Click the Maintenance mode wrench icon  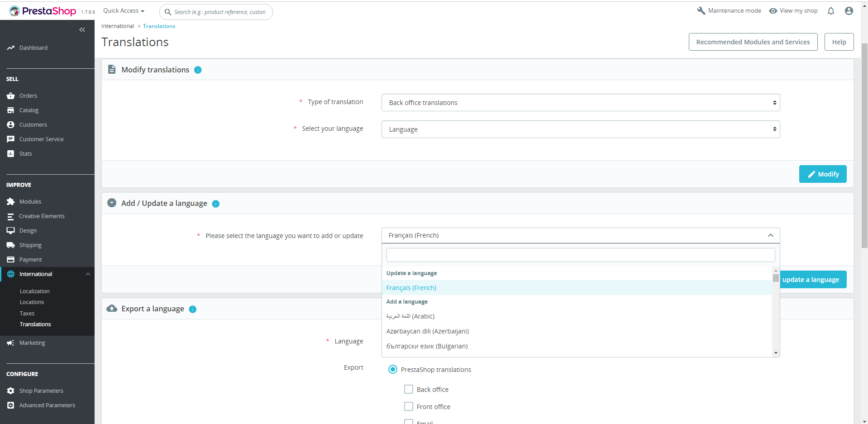point(701,11)
